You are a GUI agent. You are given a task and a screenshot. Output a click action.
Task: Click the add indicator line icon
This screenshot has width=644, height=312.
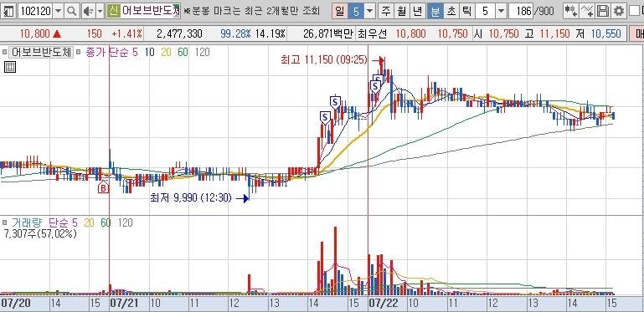pos(587,11)
